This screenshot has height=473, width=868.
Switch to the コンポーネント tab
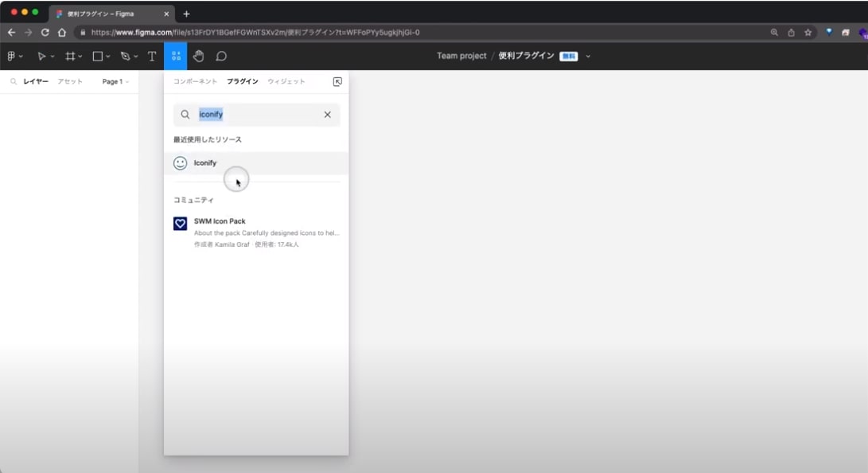(x=195, y=81)
